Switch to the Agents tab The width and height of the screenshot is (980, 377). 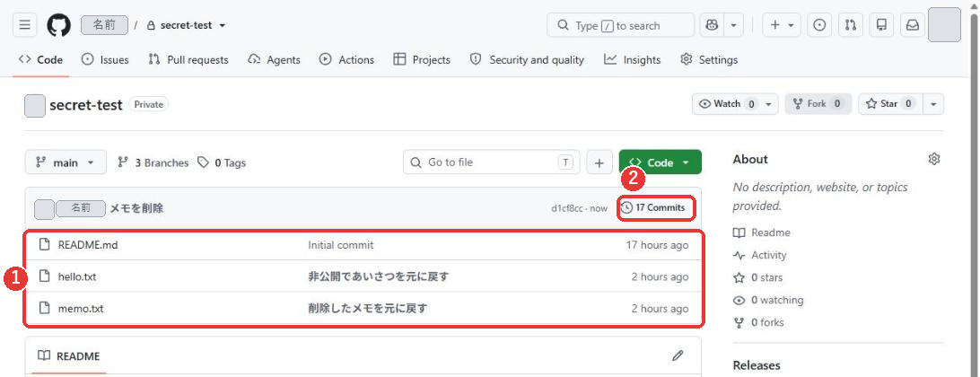click(x=274, y=59)
